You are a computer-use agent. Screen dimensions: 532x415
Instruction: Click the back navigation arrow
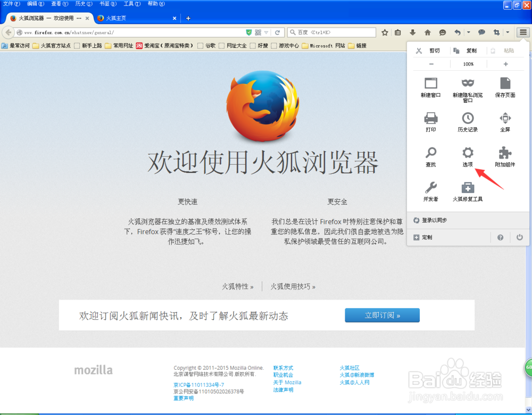(x=9, y=32)
